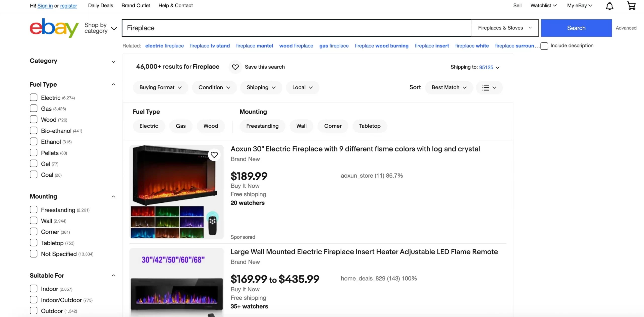This screenshot has width=644, height=317.
Task: Click inside the Fireplace search input field
Action: click(277, 28)
